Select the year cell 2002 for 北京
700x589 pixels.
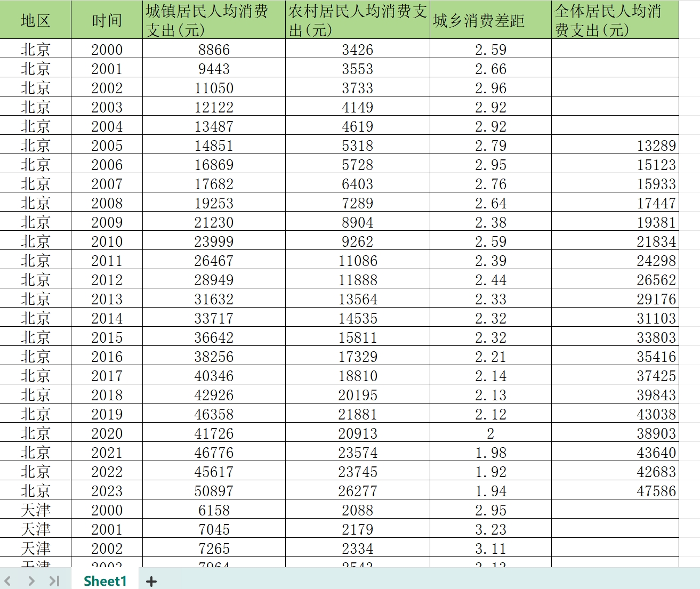click(x=107, y=87)
